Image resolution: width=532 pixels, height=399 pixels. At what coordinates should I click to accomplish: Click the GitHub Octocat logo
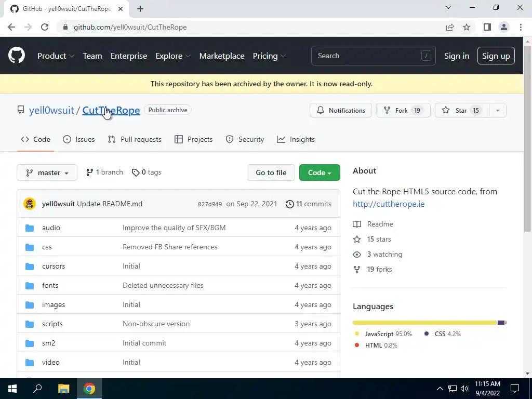pos(17,56)
